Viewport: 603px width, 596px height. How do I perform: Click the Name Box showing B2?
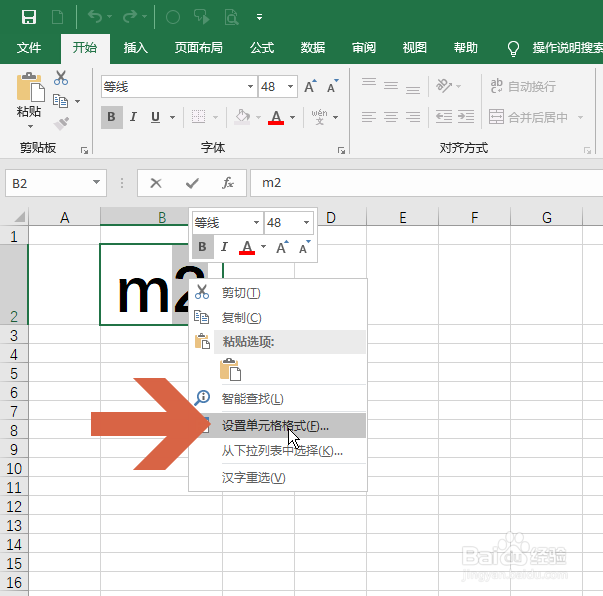coord(56,183)
